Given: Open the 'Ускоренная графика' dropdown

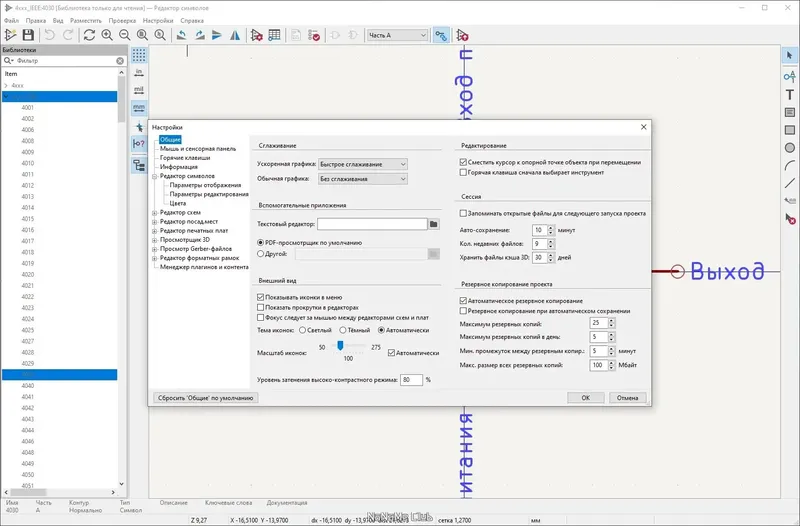Looking at the screenshot, I should [363, 164].
